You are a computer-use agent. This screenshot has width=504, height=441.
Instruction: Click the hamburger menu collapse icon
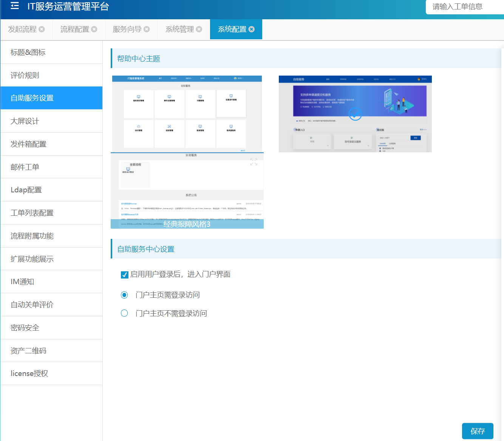[15, 6]
